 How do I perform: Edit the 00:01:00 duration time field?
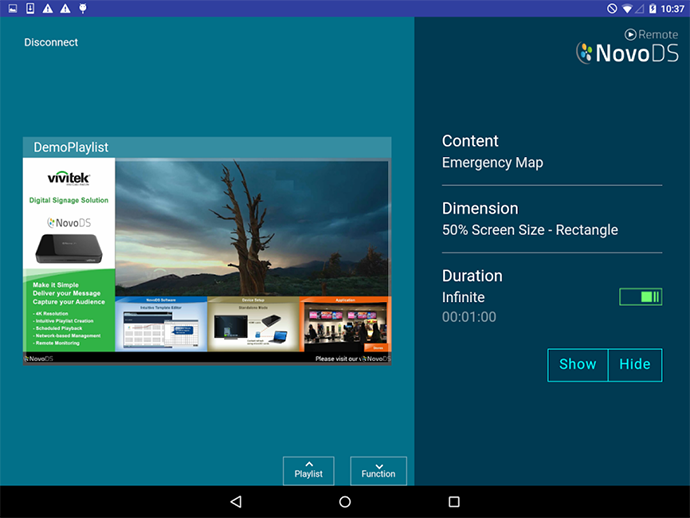(469, 317)
